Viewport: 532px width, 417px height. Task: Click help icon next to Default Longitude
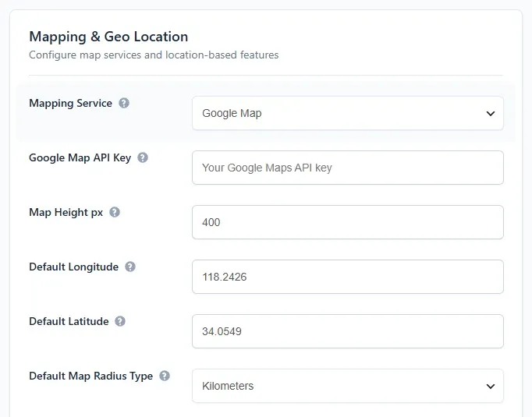(130, 267)
